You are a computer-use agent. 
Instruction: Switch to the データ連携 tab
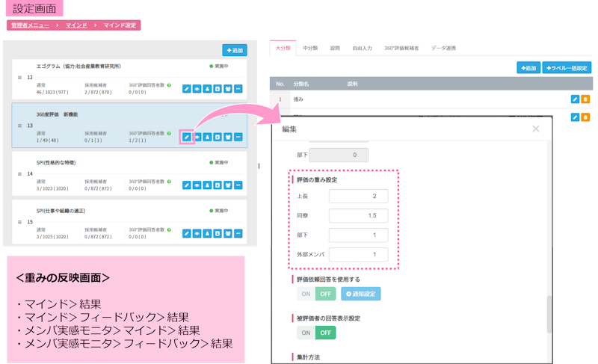(443, 48)
